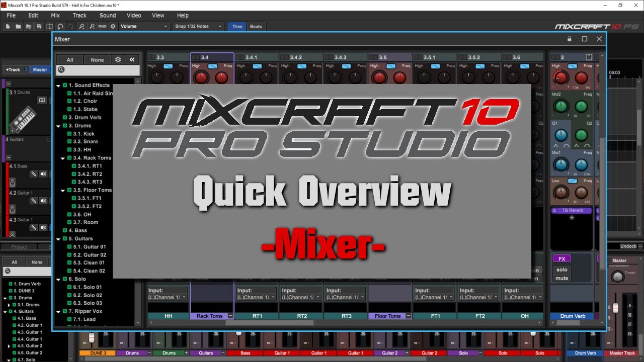Click the Redo arrow in toolbar
The height and width of the screenshot is (362, 644).
pos(71,26)
